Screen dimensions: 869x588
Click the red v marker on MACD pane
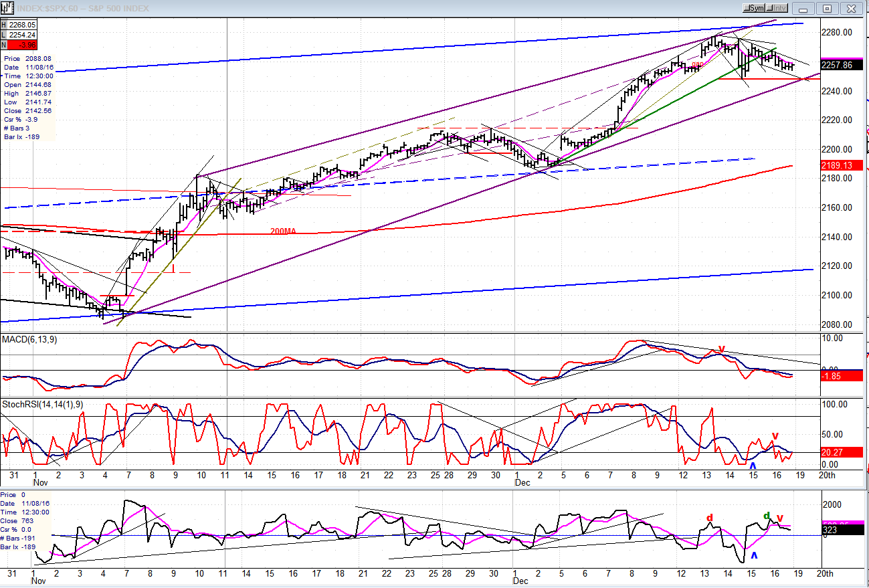pos(721,349)
